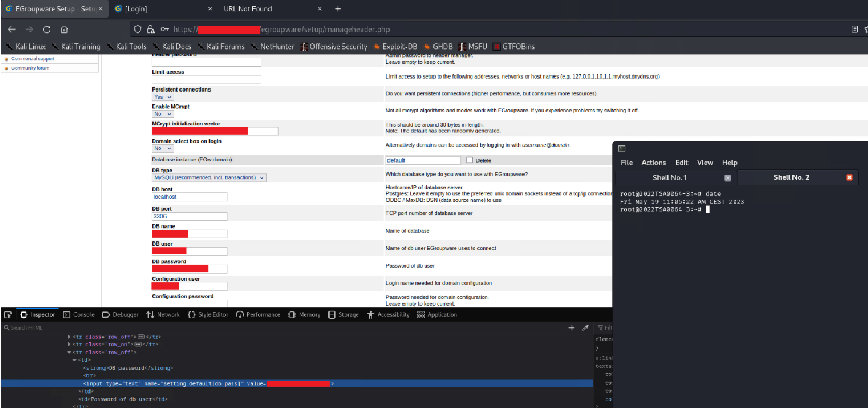Viewport: 868px width, 408px height.
Task: Click the Limit access input field
Action: point(206,80)
